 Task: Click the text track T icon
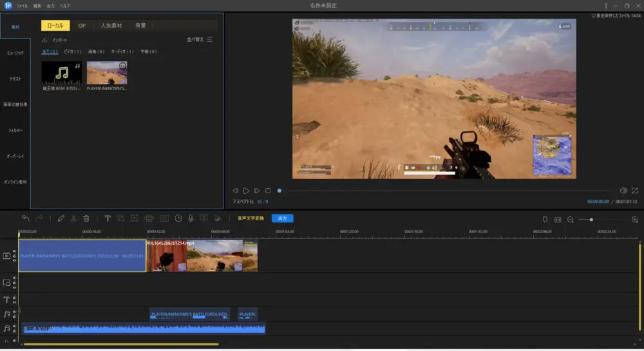click(6, 299)
